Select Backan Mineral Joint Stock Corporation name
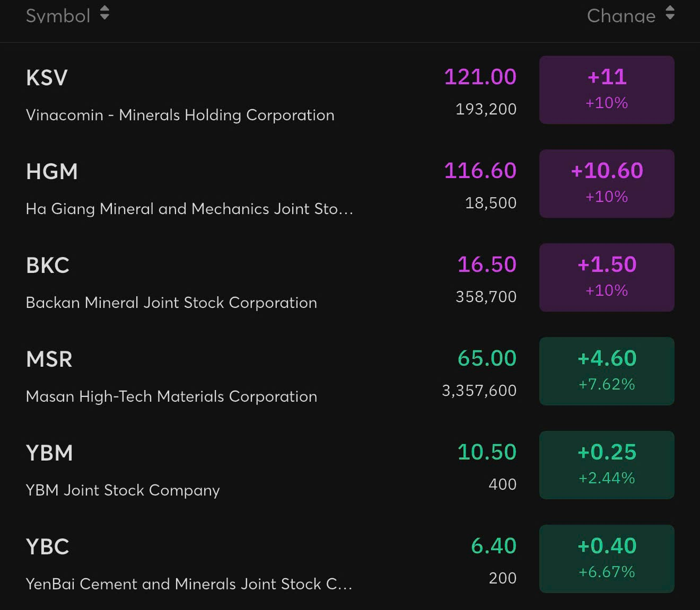The height and width of the screenshot is (610, 700). tap(171, 303)
